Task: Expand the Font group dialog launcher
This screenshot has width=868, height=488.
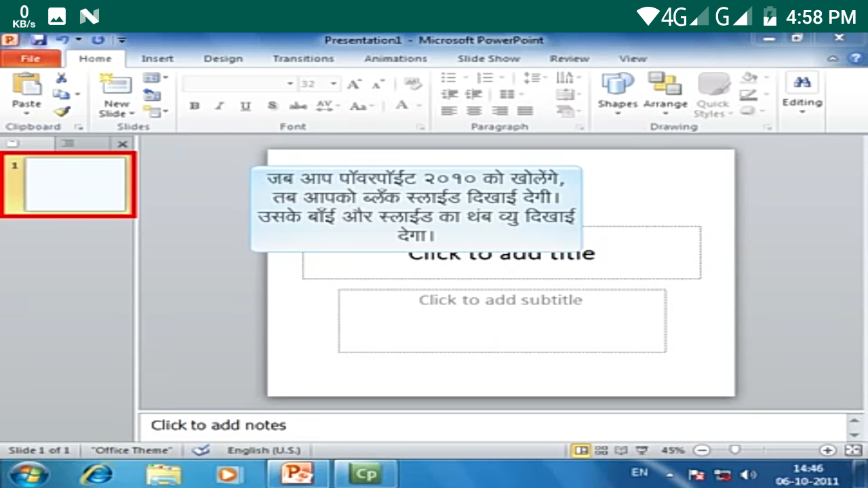Action: tap(420, 127)
